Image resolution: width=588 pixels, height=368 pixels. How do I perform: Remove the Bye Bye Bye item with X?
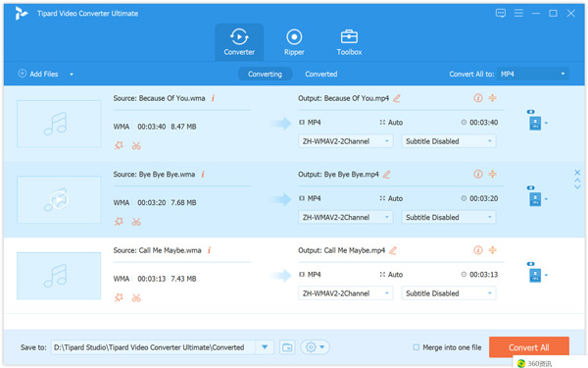[x=577, y=173]
